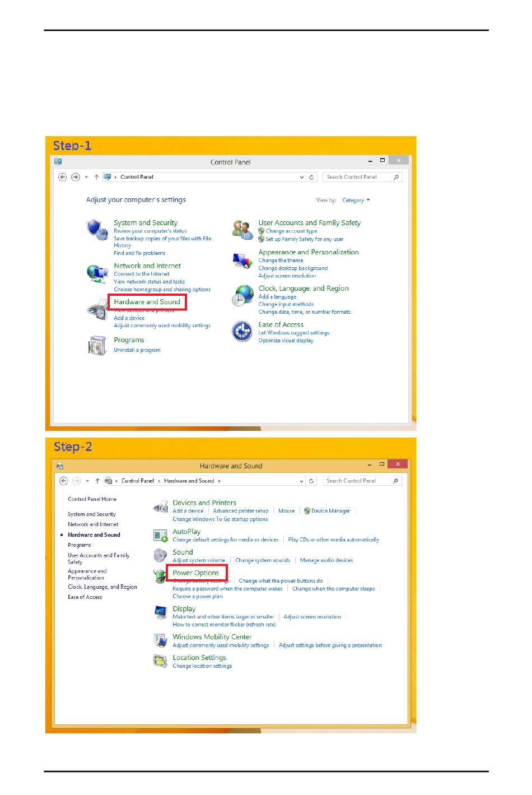Open Hardware and Sound category link in Control Panel window
This screenshot has width=532, height=795.
(x=147, y=302)
